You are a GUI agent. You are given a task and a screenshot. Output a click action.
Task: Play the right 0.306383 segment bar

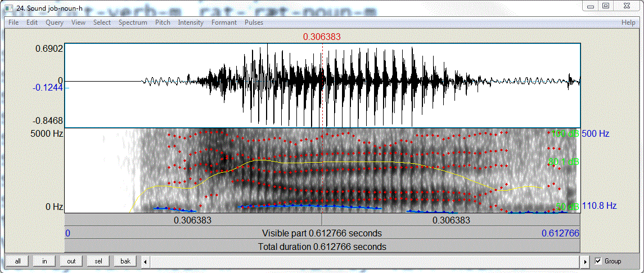click(451, 220)
